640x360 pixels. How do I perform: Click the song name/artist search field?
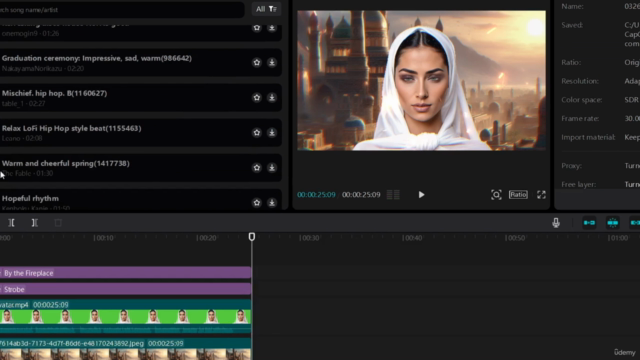coord(122,9)
